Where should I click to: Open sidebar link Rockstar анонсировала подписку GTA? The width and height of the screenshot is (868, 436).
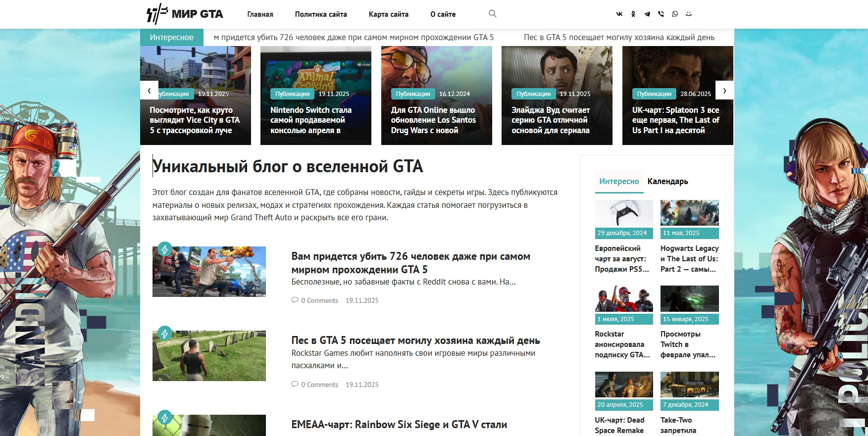coord(622,344)
